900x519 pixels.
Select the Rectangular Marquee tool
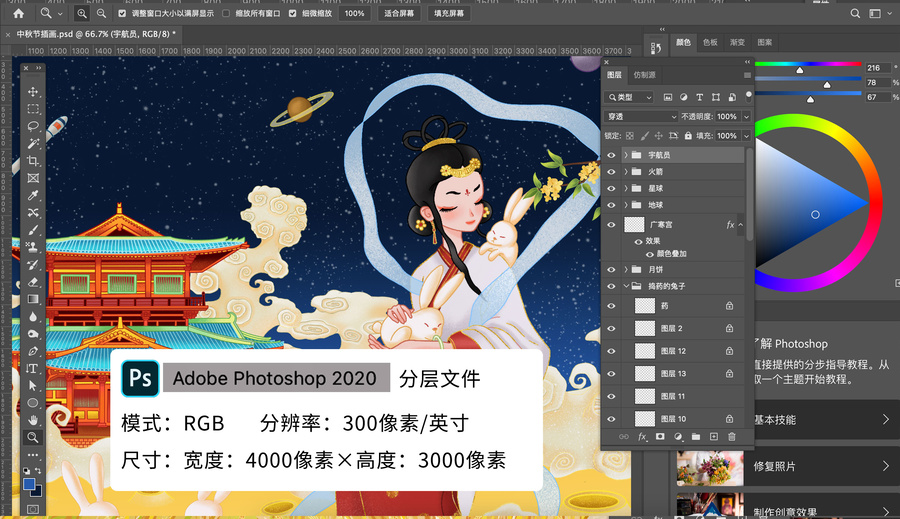33,109
